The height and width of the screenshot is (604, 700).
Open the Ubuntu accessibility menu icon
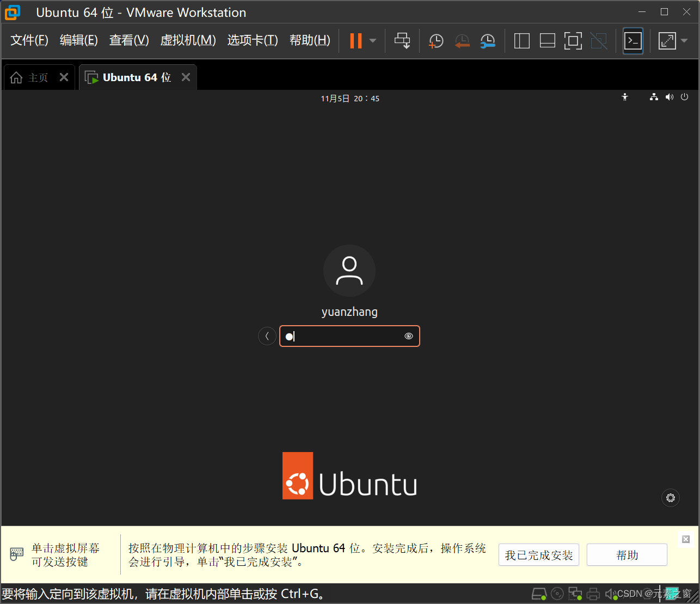(625, 97)
